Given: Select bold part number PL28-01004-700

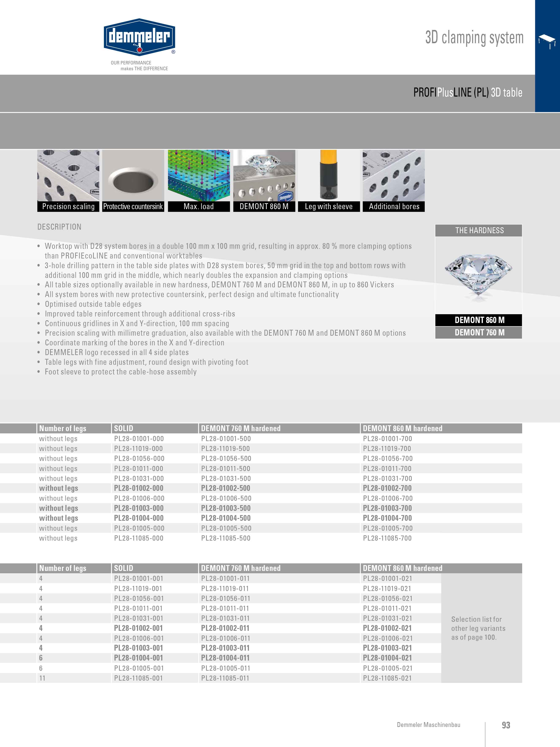Looking at the screenshot, I should point(388,518).
